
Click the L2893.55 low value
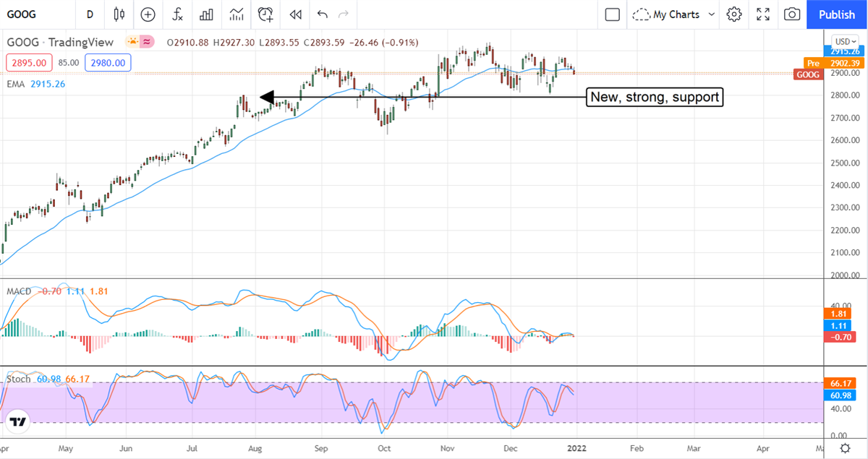281,43
